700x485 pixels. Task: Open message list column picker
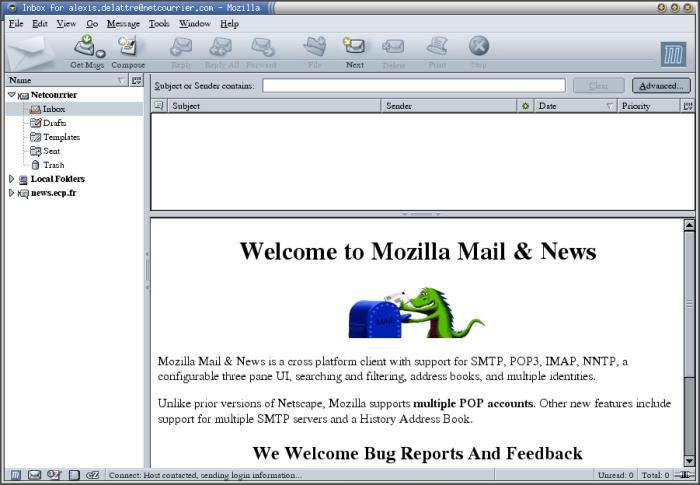tap(688, 106)
